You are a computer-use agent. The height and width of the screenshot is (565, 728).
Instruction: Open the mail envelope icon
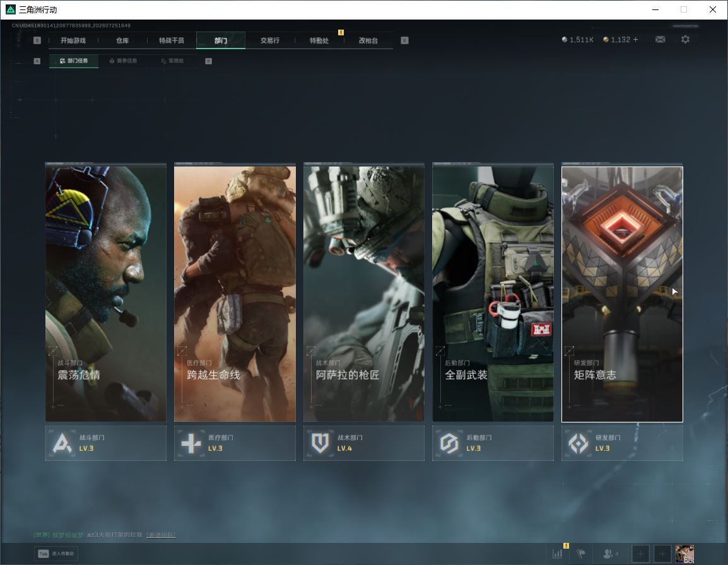[x=660, y=40]
